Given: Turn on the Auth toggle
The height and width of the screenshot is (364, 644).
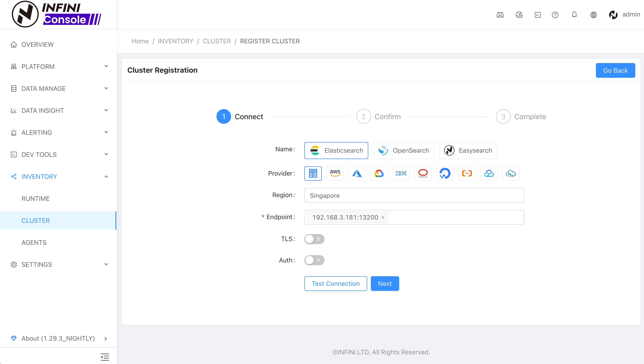Looking at the screenshot, I should click(x=314, y=260).
